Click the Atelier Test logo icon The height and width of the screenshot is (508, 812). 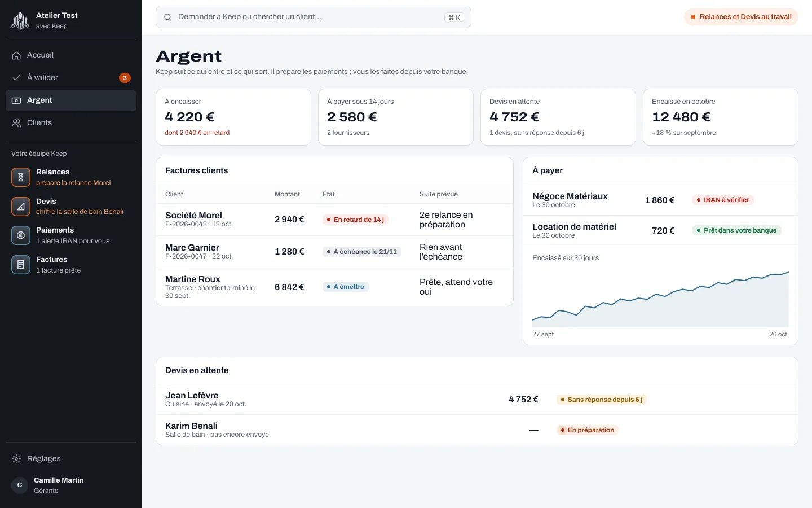[x=20, y=21]
